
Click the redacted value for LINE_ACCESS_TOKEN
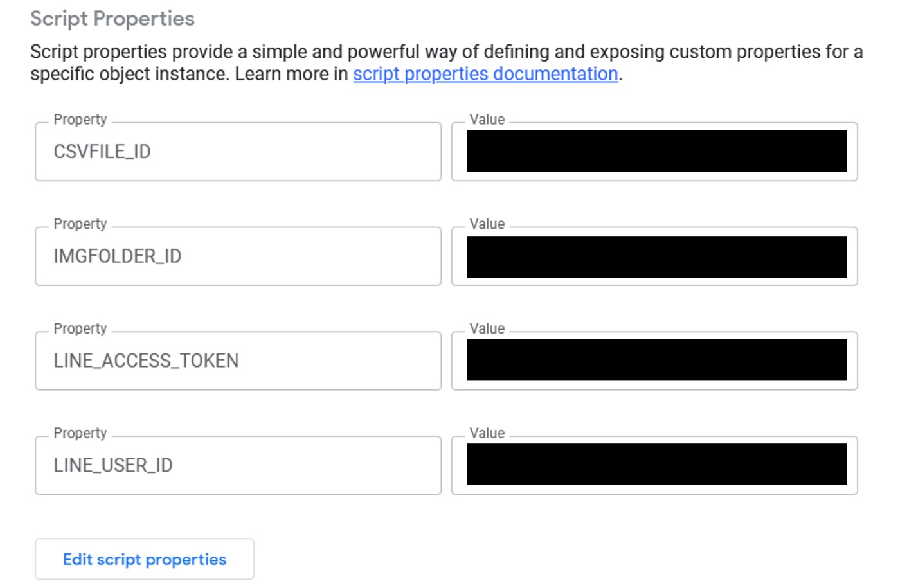[657, 360]
